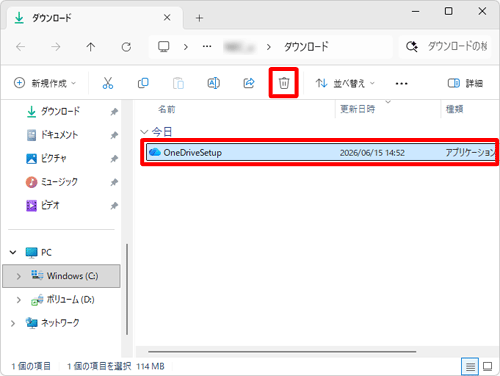Click the horizontal scrollbar in file list
Viewport: 500px width, 376px height.
click(x=282, y=351)
